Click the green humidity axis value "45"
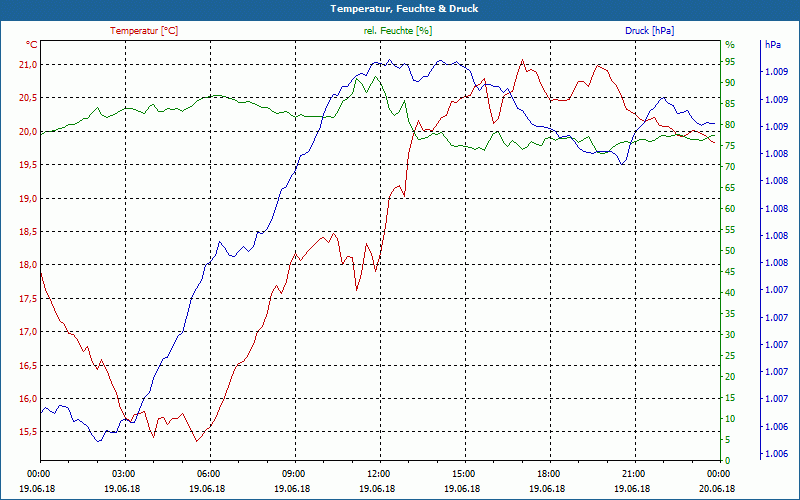Screen dimensions: 800x500 tap(730, 272)
